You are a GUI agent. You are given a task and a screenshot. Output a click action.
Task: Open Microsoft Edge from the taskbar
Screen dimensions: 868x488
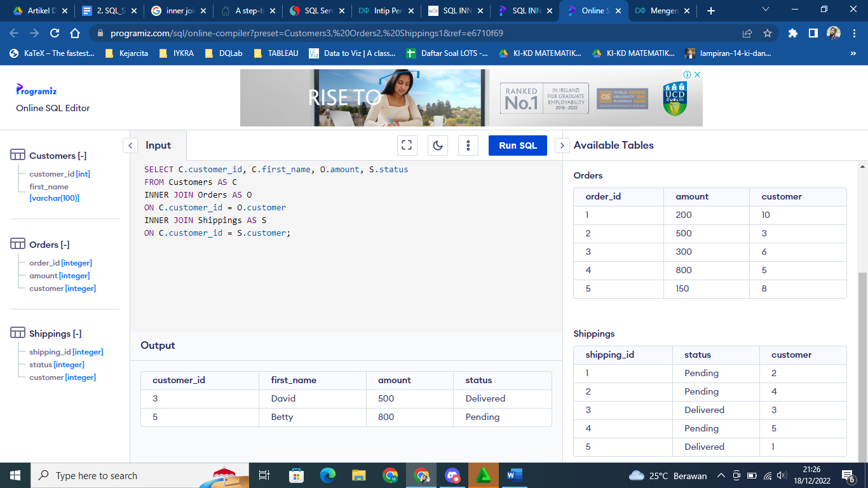[328, 475]
